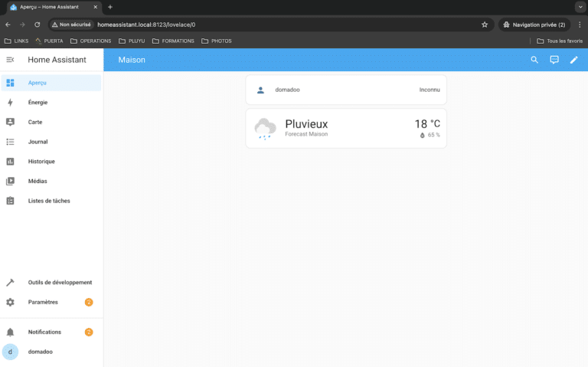
Task: Go back in the browser
Action: pos(8,25)
